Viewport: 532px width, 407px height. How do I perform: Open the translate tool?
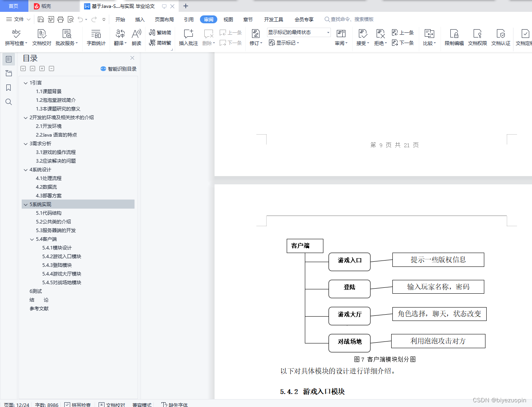click(x=120, y=38)
